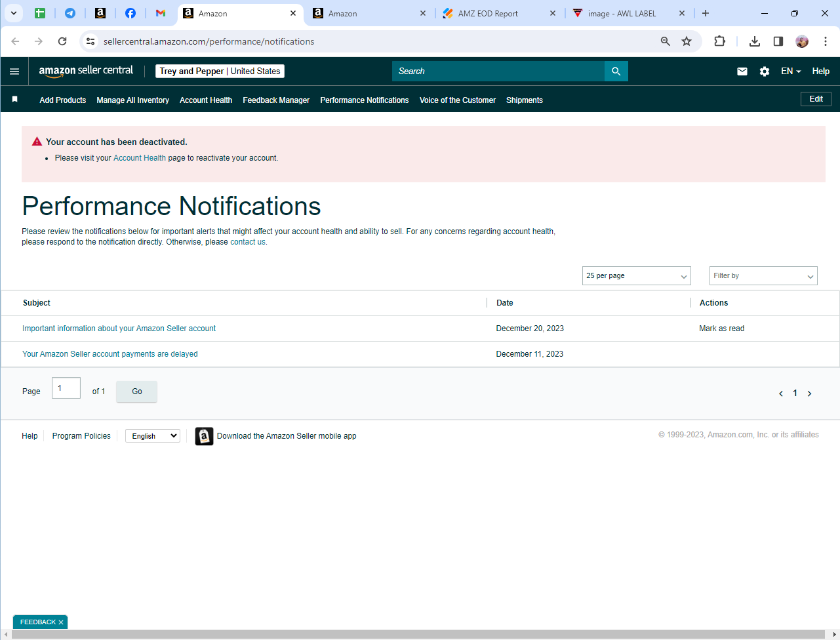The image size is (840, 640).
Task: Open a new browser tab
Action: click(x=706, y=13)
